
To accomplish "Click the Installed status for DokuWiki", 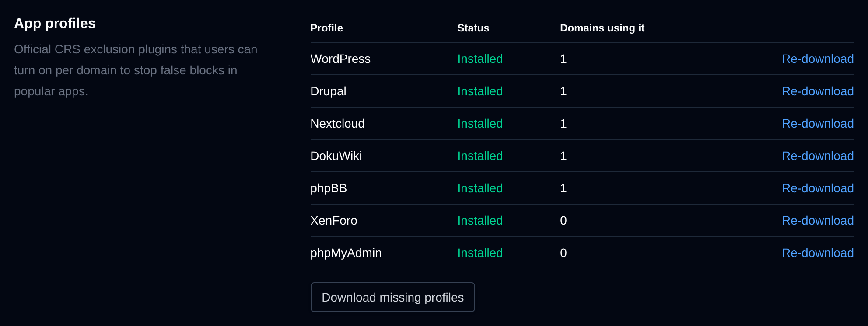I will pos(480,156).
